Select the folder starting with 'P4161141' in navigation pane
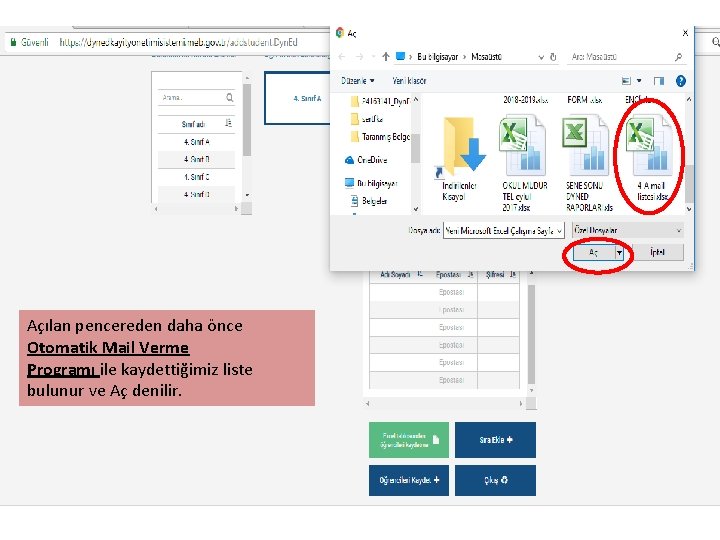Screen dimensions: 720x540 pyautogui.click(x=380, y=101)
